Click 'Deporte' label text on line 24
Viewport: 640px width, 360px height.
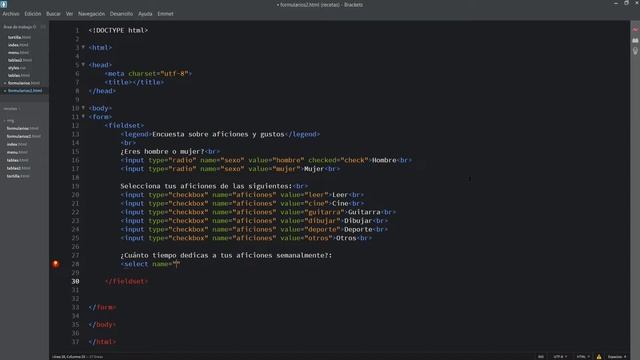click(358, 229)
